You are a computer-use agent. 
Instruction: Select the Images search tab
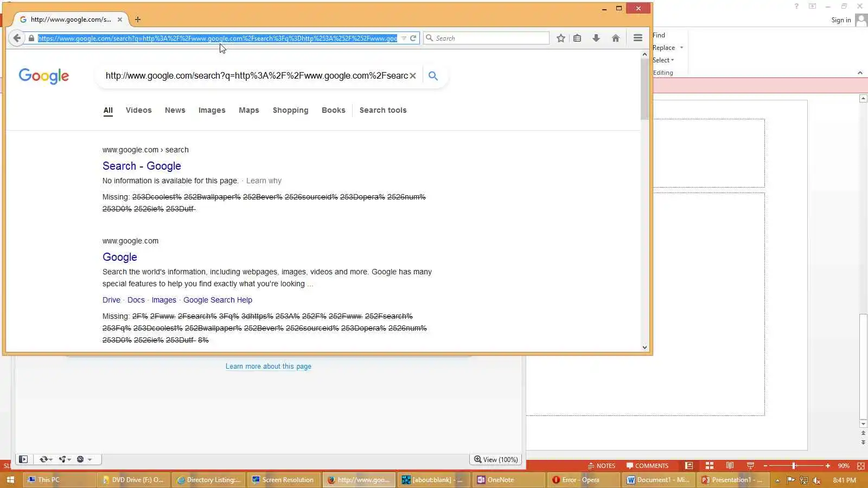coord(212,110)
